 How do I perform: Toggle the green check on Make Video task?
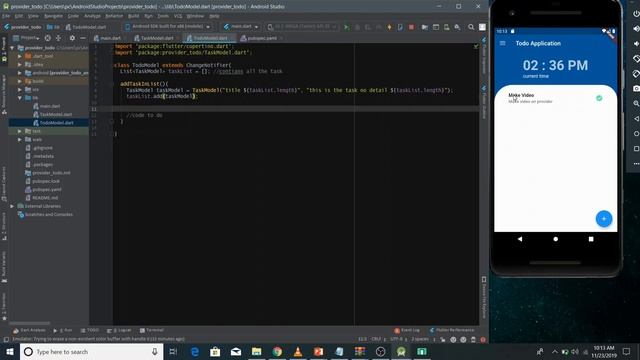pyautogui.click(x=599, y=98)
